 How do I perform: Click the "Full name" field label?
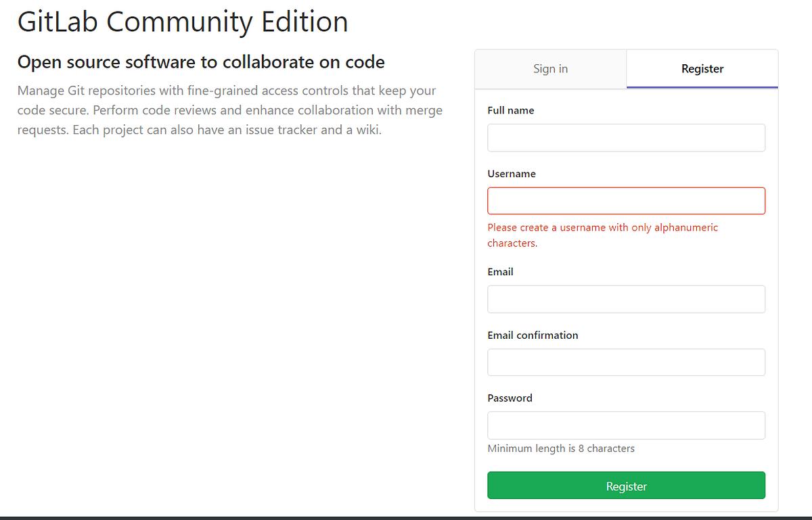511,111
